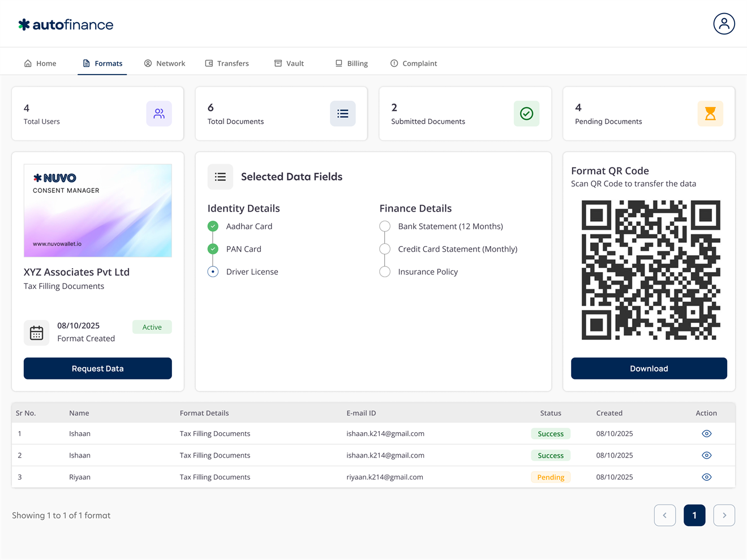Go to previous page with left chevron
This screenshot has height=560, width=747.
pyautogui.click(x=665, y=515)
